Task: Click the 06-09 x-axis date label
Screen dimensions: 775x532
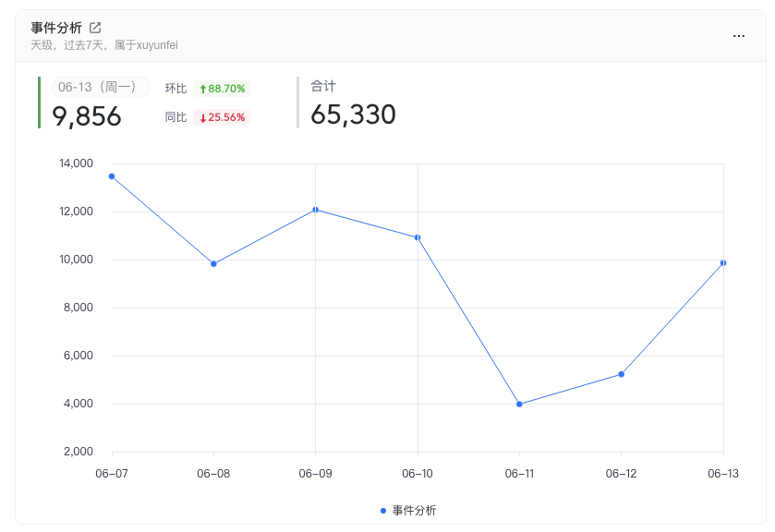Action: point(315,474)
